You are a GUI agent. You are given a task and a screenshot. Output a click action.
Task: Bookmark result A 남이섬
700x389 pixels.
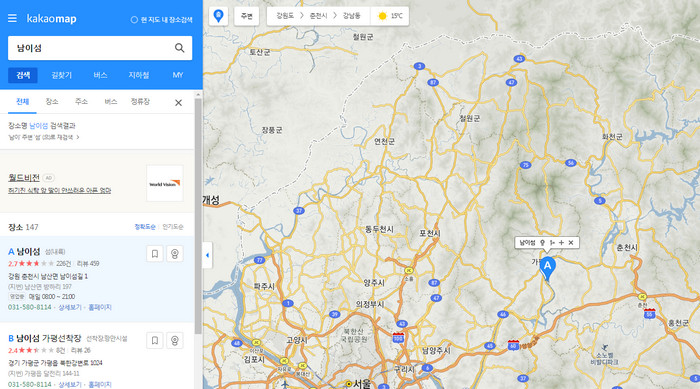(154, 254)
